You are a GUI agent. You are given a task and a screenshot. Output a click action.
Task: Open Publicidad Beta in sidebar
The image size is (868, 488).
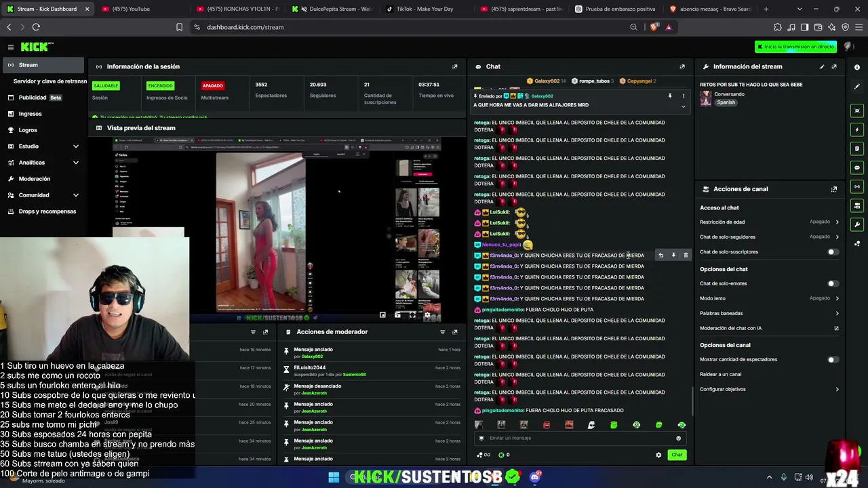coord(43,98)
